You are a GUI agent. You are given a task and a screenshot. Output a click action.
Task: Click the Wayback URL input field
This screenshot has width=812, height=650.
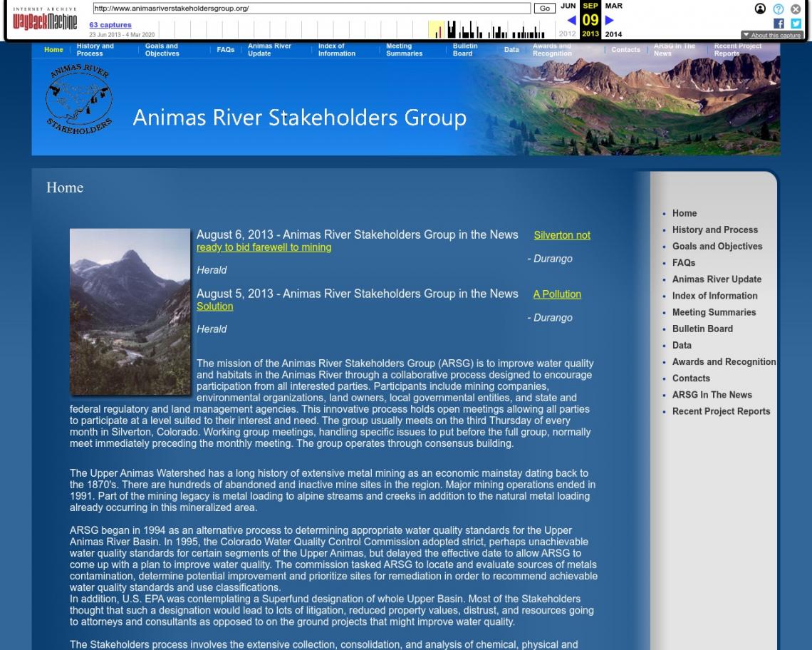312,9
